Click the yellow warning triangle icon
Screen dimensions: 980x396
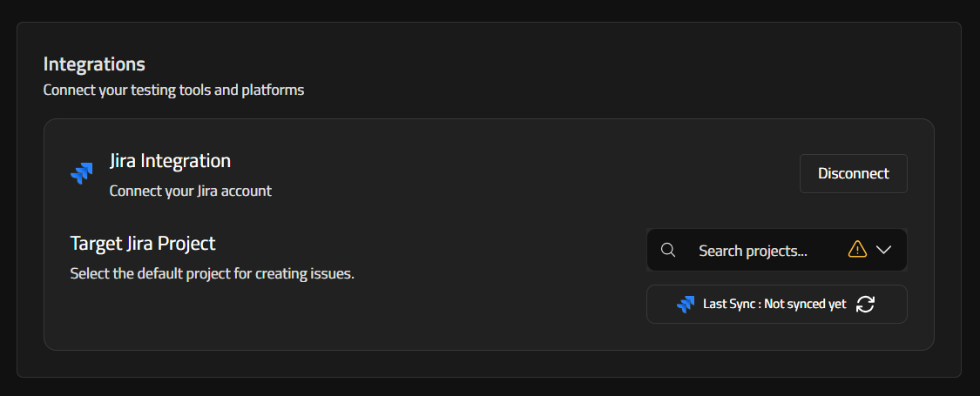pyautogui.click(x=857, y=251)
